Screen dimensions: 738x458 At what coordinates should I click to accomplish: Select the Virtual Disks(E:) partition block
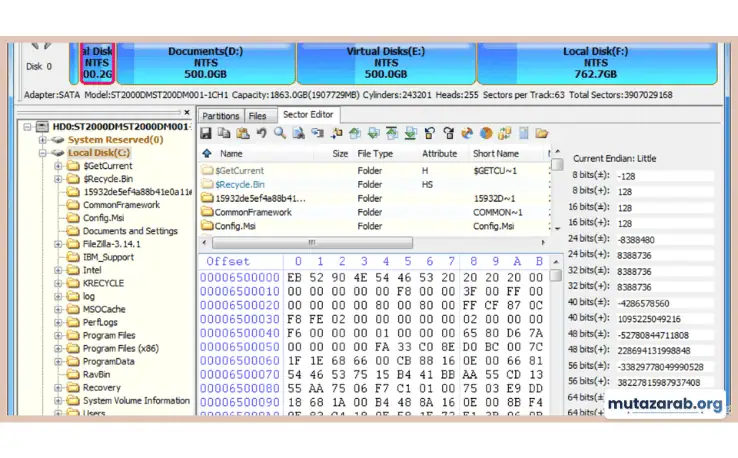[x=386, y=63]
